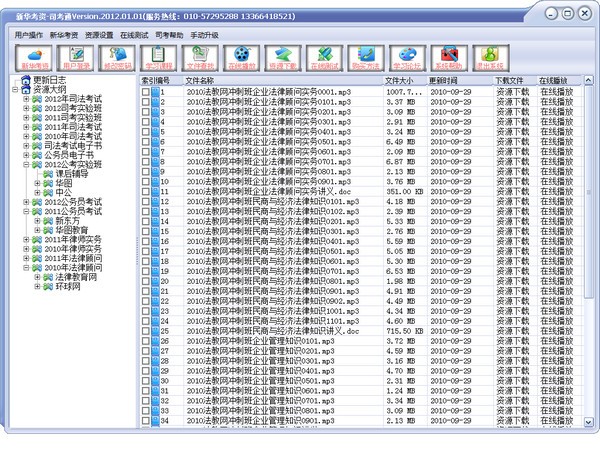Image resolution: width=600 pixels, height=461 pixels.
Task: Click the 在线播放 film reel icon
Action: [x=241, y=56]
